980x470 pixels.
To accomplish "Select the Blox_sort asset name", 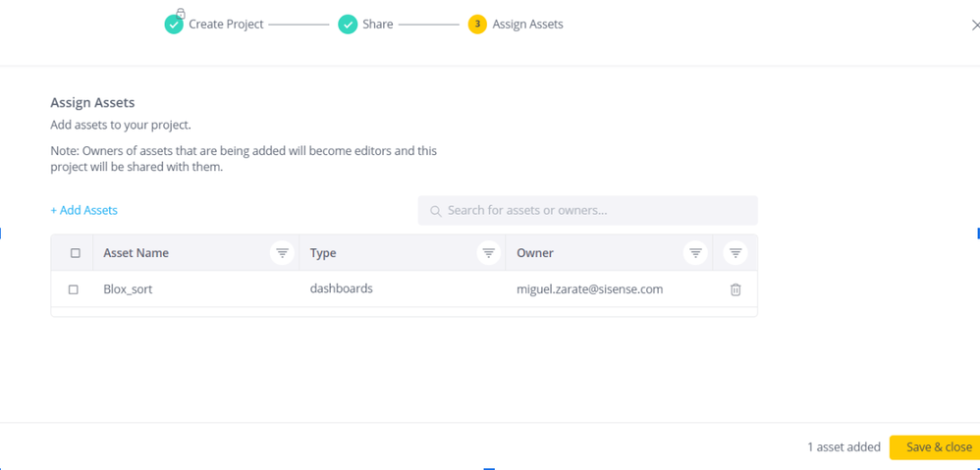I will tap(128, 289).
